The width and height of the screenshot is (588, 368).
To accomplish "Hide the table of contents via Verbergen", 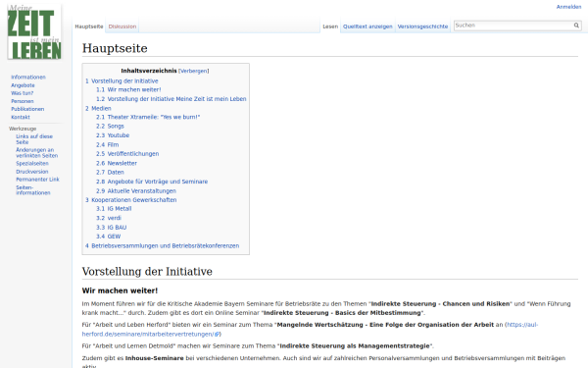I will click(193, 71).
